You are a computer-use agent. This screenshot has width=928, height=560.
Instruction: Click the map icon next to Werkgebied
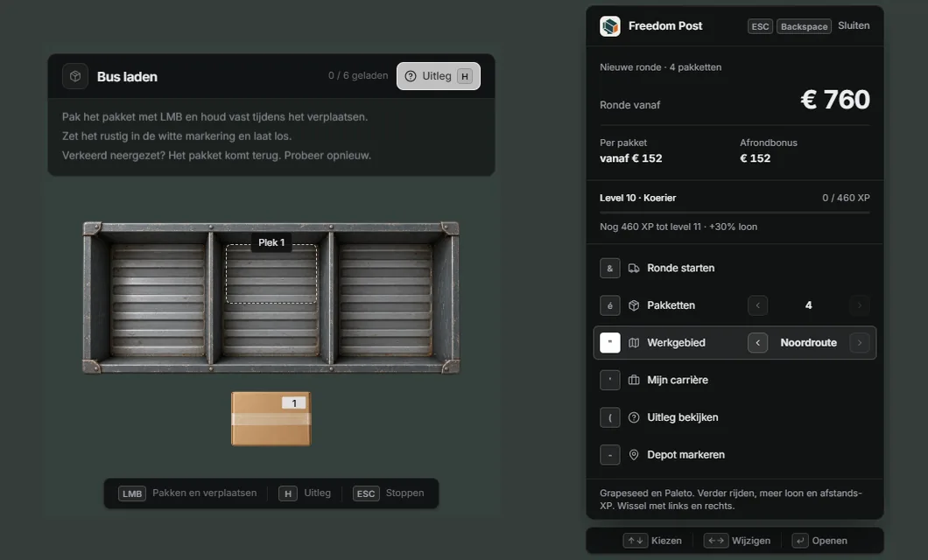633,342
